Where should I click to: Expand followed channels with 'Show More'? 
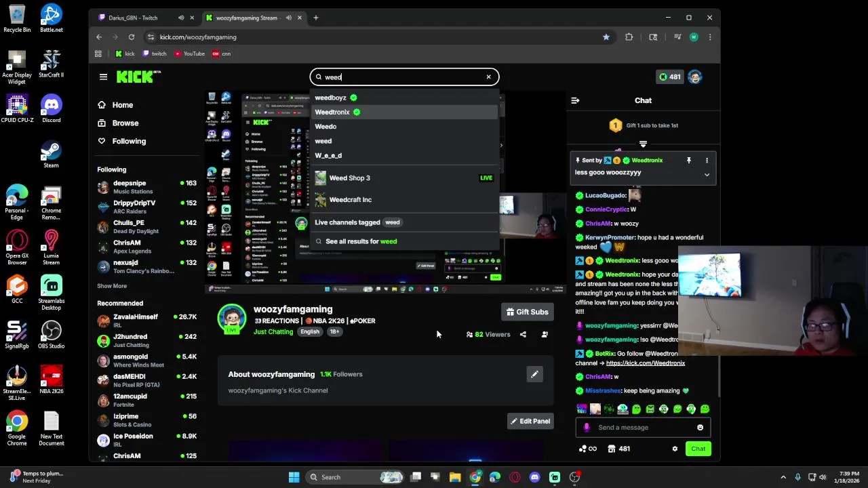(x=112, y=286)
